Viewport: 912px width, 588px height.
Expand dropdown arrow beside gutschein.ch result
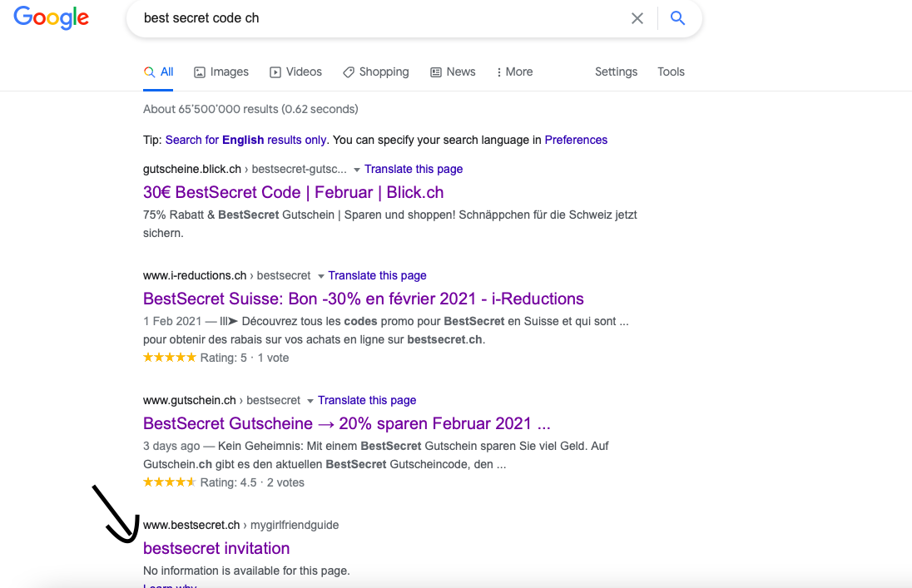(x=310, y=401)
